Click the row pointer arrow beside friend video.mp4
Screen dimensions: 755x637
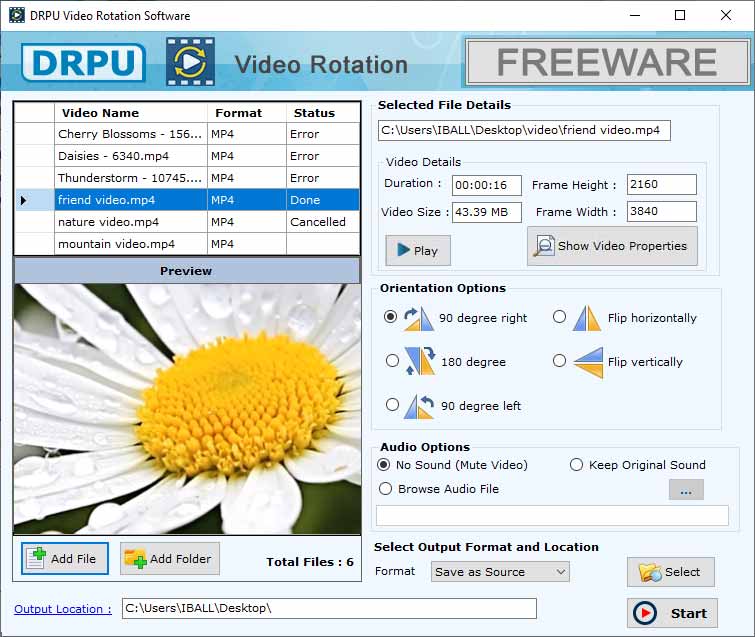click(23, 200)
